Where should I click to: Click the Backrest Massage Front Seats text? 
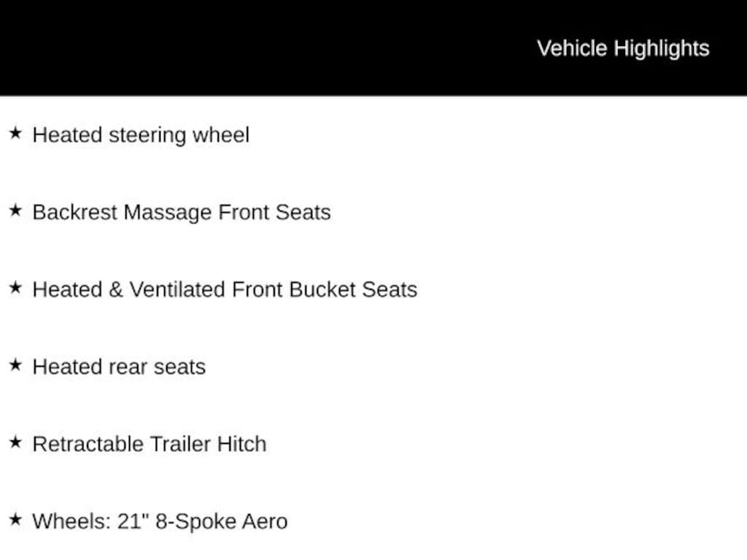click(182, 212)
